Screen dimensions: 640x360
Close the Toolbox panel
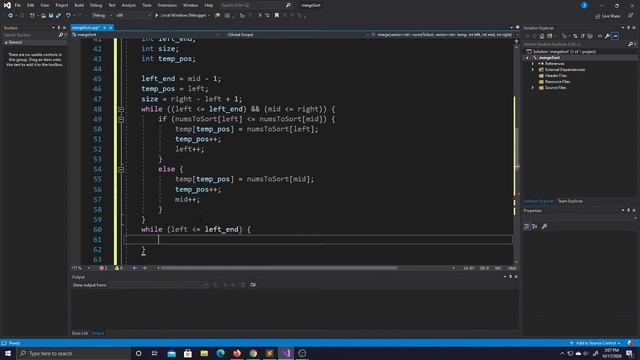click(64, 28)
